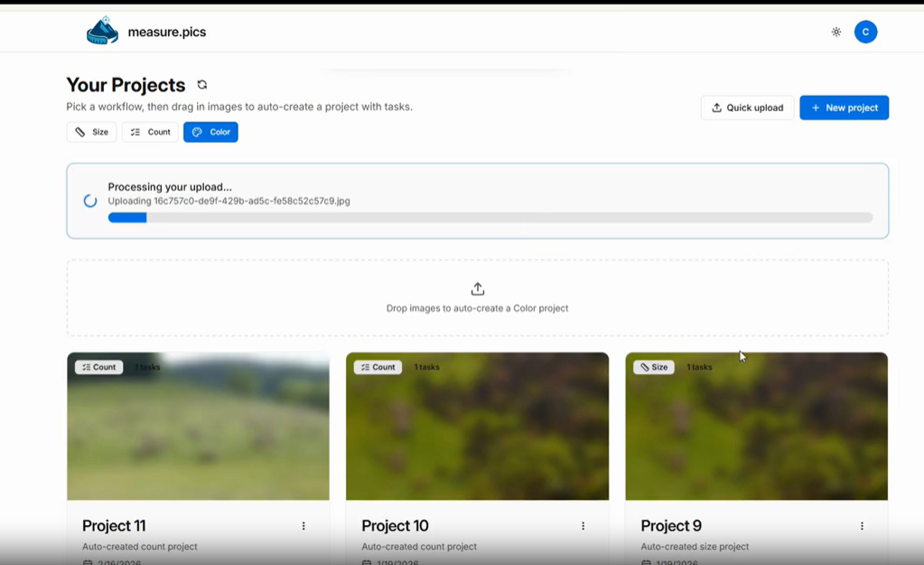Open Project 9 kebab menu

[x=861, y=525]
